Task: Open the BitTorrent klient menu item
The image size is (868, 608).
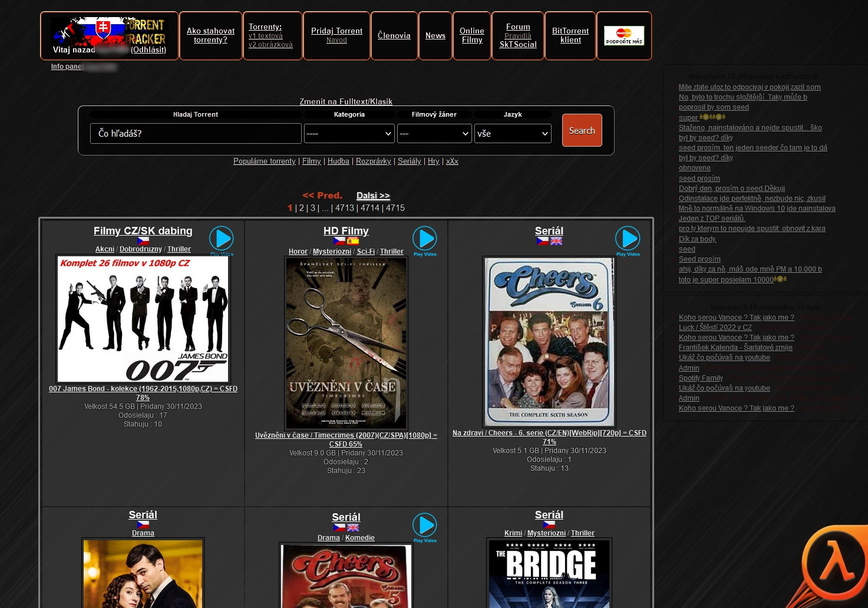Action: point(570,35)
